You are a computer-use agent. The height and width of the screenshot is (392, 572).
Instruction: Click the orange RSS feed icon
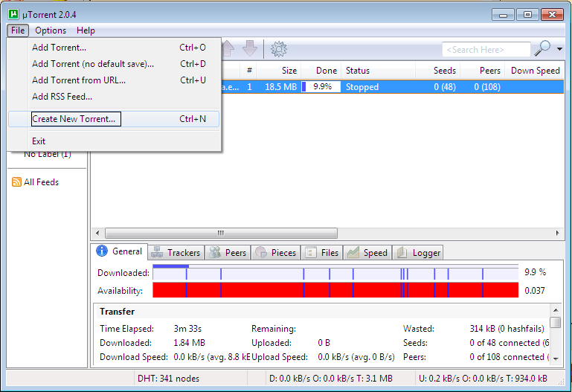coord(16,182)
